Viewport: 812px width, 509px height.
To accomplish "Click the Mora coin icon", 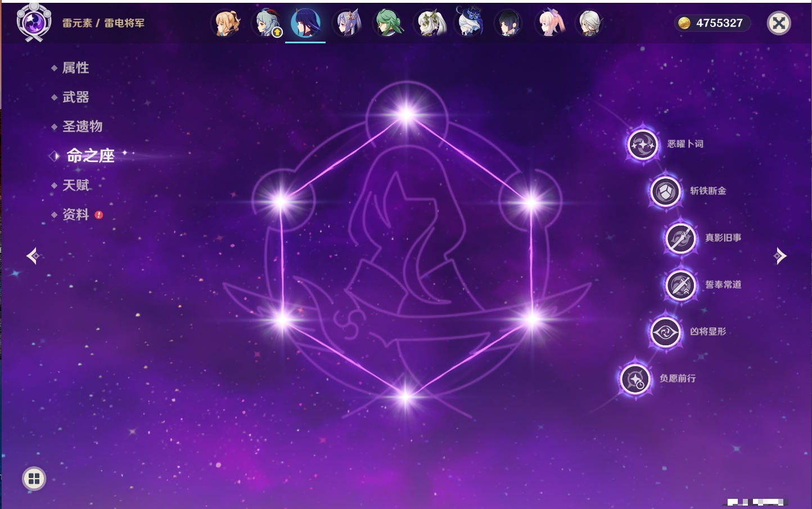I will click(x=684, y=23).
